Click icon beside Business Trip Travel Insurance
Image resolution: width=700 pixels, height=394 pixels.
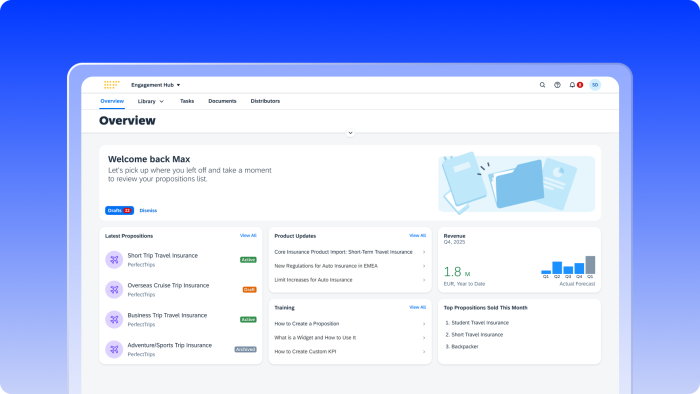coord(114,319)
